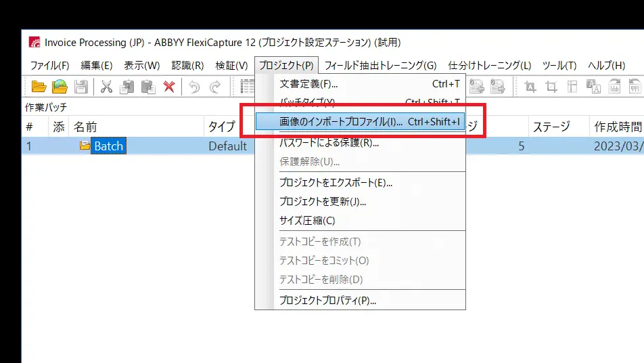Click the undo arrow toolbar icon

tap(194, 87)
